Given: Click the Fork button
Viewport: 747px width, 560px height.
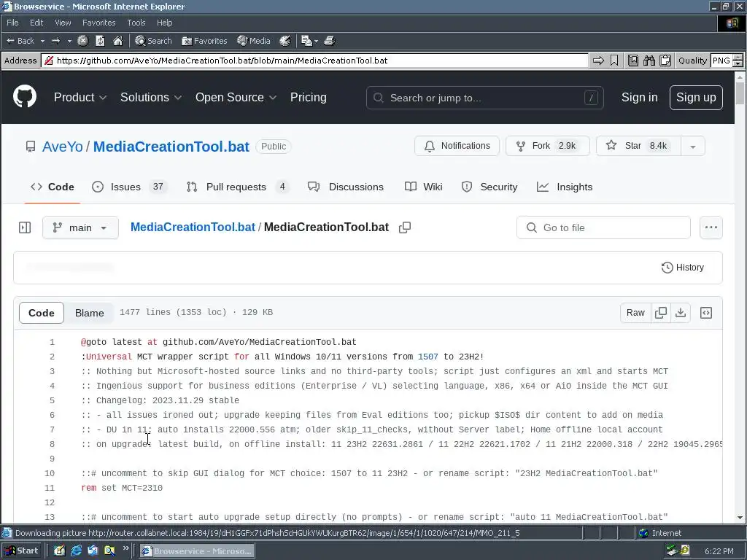Looking at the screenshot, I should click(x=547, y=146).
